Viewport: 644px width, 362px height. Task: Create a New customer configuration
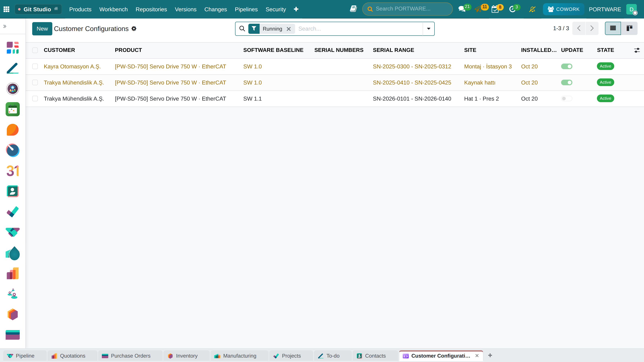[x=42, y=29]
